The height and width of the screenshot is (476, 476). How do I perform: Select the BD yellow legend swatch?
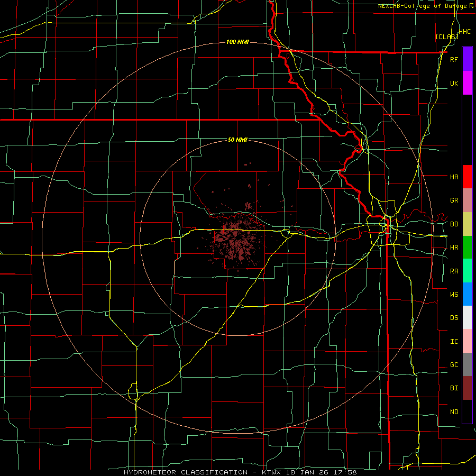pyautogui.click(x=467, y=224)
